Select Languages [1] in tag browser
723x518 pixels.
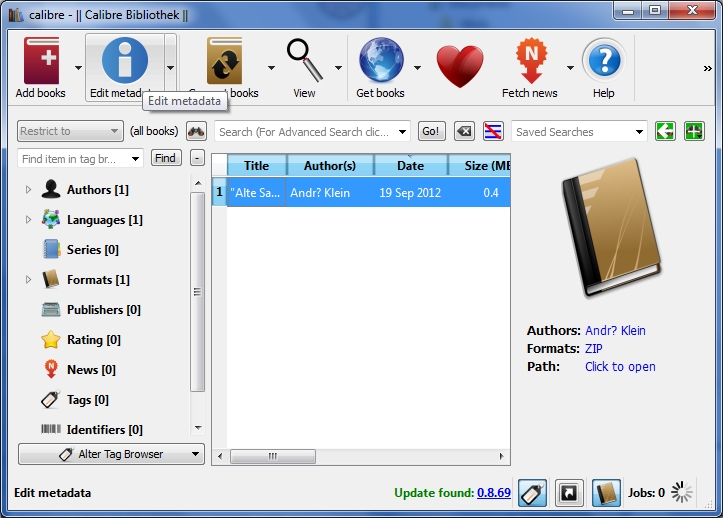coord(105,220)
